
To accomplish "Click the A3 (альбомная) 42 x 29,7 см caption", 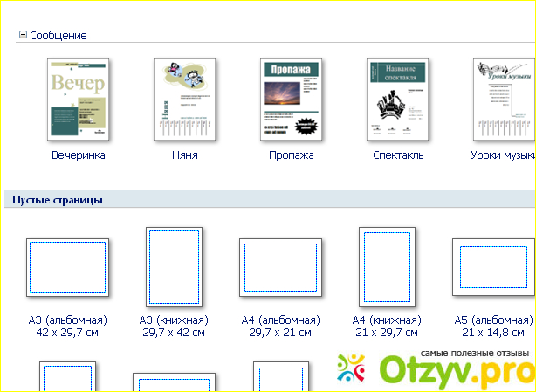I will (x=68, y=327).
